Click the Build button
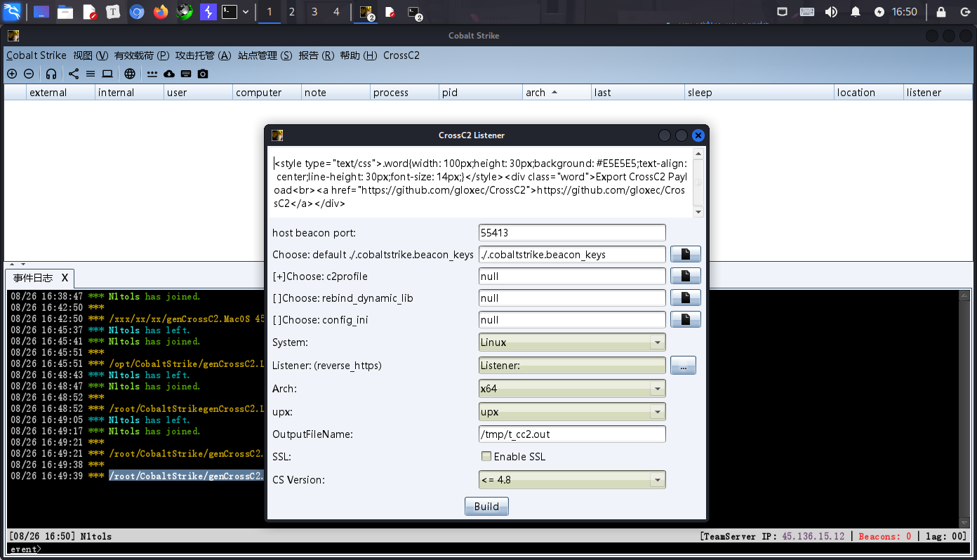Screen dimensions: 977x560 tap(486, 507)
